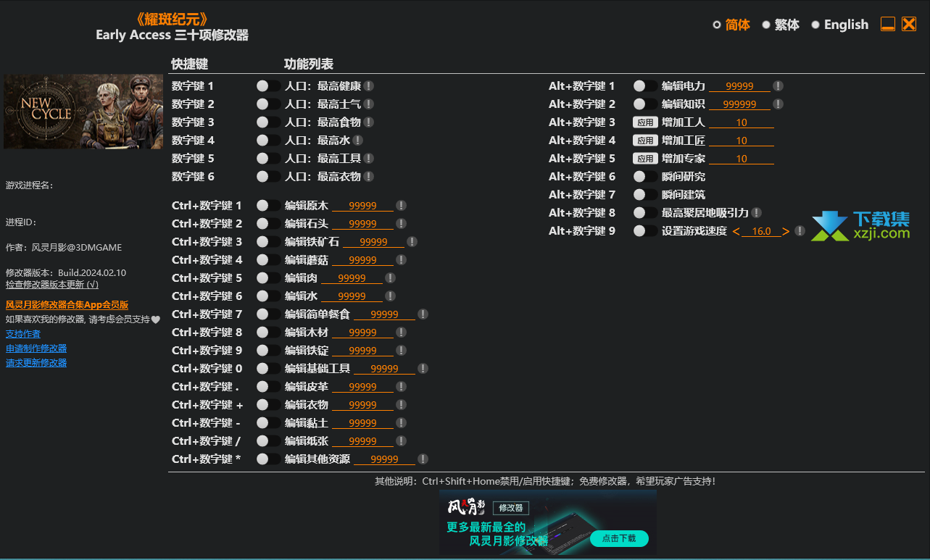Decrease game speed with left arrow

point(736,231)
